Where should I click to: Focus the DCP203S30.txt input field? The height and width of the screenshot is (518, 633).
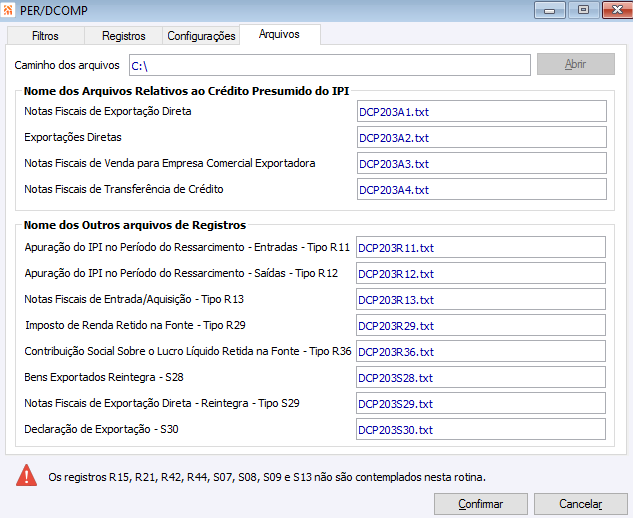pyautogui.click(x=481, y=429)
